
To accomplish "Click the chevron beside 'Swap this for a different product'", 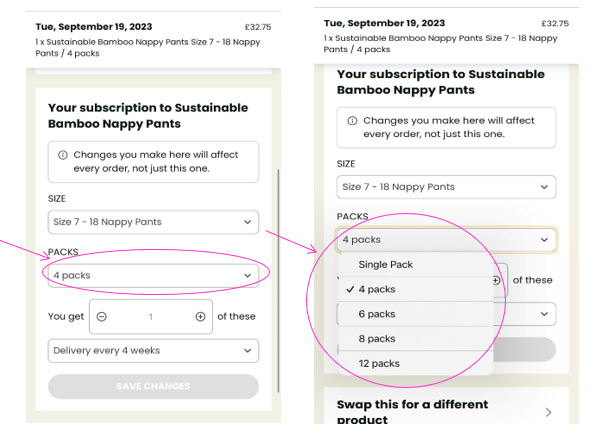I will [548, 412].
